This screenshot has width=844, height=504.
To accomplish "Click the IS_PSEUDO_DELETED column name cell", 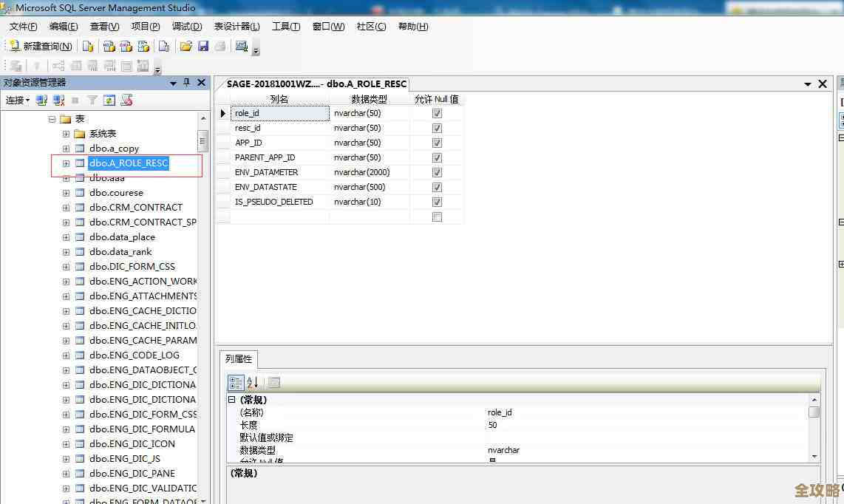I will 274,202.
